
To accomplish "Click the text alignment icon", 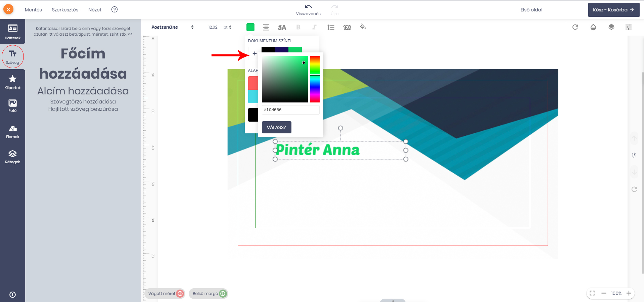I will [x=266, y=28].
